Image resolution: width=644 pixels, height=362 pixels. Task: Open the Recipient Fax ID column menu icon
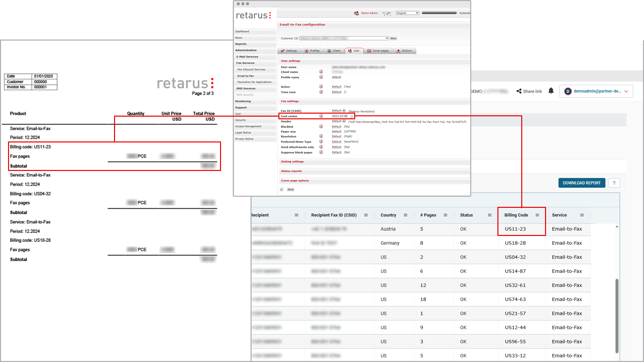click(366, 215)
